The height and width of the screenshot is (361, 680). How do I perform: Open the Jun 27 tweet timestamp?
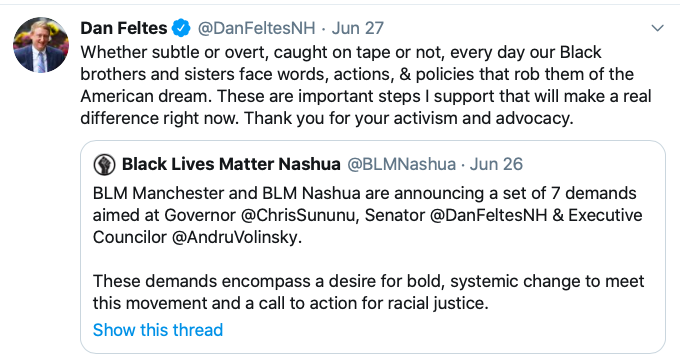[358, 28]
